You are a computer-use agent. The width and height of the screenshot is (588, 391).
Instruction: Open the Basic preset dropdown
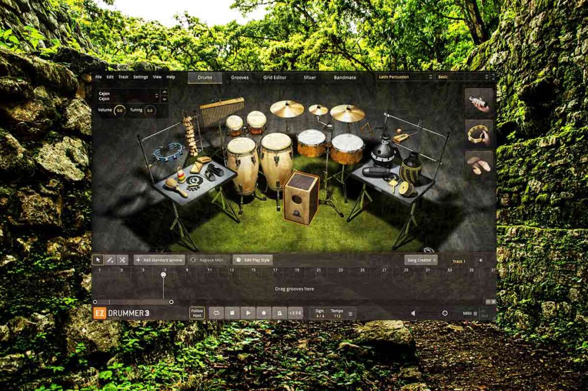click(463, 77)
